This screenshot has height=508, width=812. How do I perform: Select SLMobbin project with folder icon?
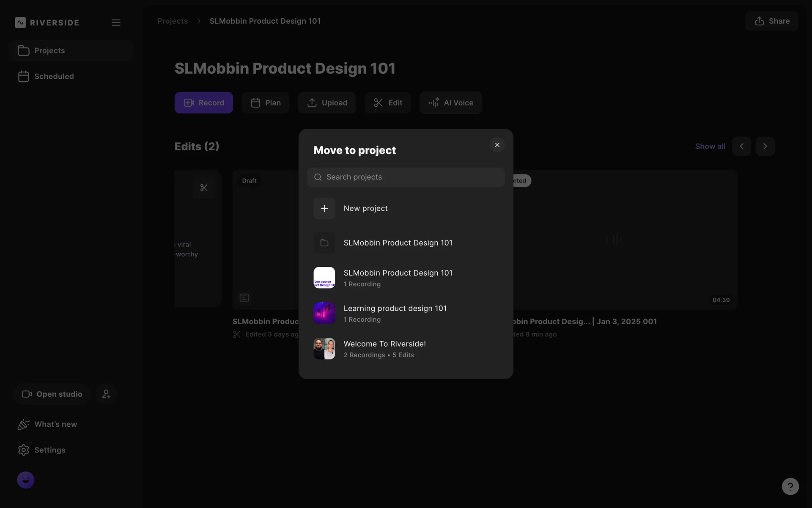(398, 243)
